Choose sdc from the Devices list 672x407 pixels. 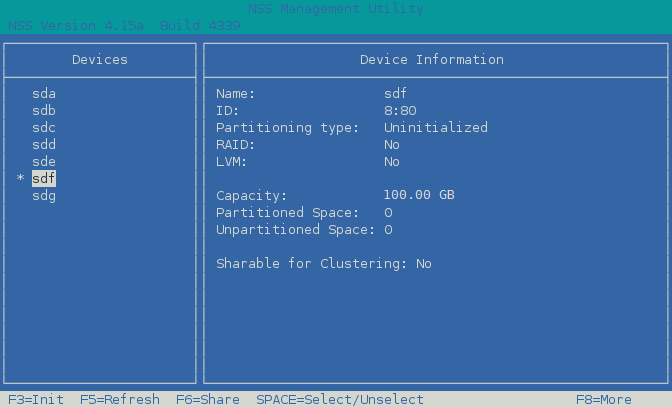pyautogui.click(x=44, y=128)
